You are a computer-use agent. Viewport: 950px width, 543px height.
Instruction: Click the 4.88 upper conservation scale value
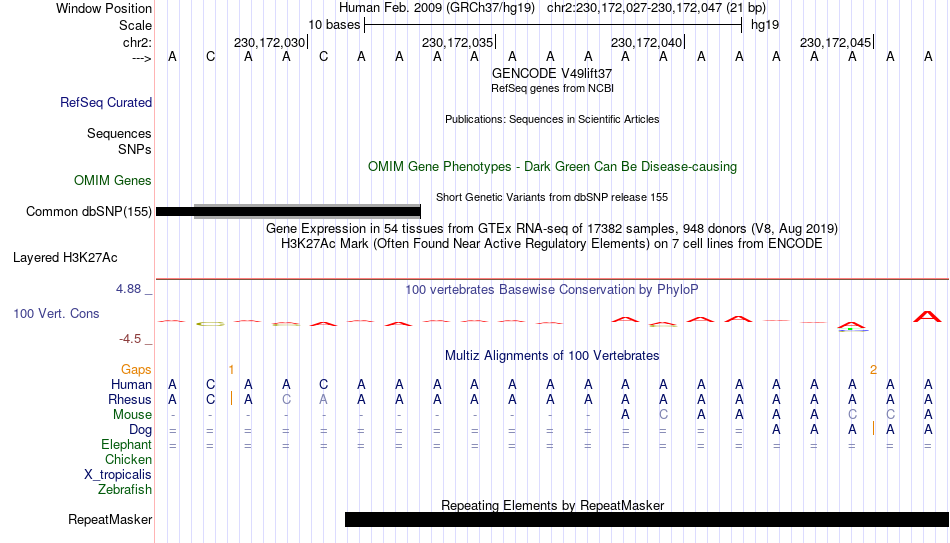[128, 289]
